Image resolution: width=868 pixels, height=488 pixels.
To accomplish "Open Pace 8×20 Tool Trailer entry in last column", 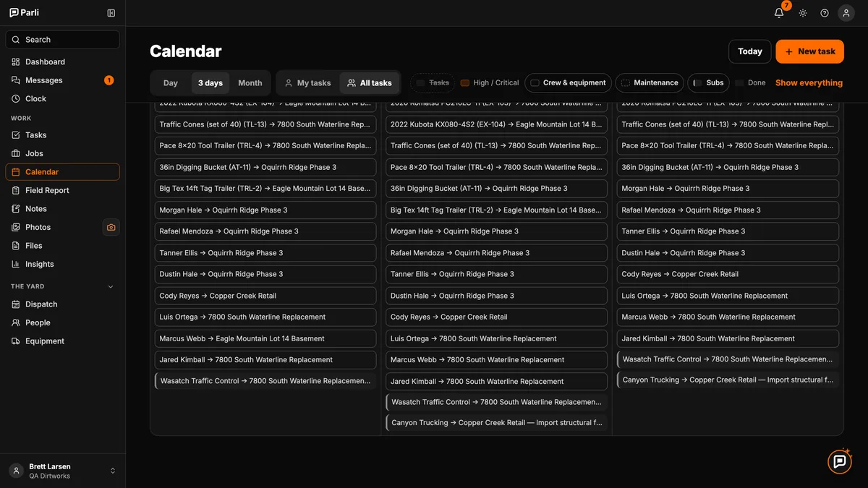I will click(x=728, y=145).
